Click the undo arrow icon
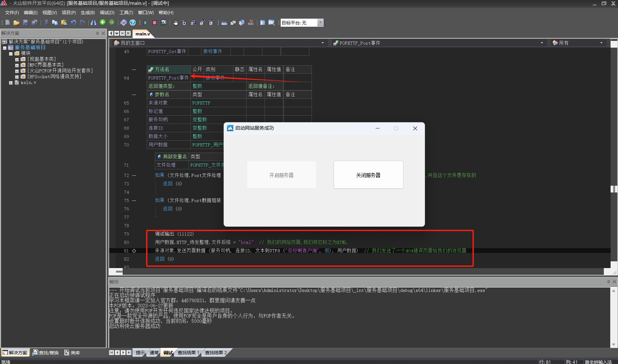Screen dimensions: 618x364 tap(73, 23)
